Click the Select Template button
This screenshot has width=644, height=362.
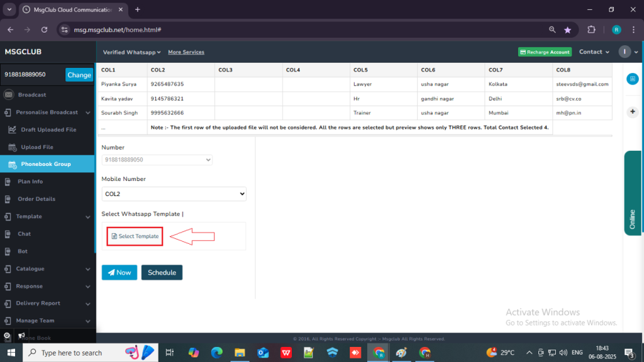coord(135,236)
